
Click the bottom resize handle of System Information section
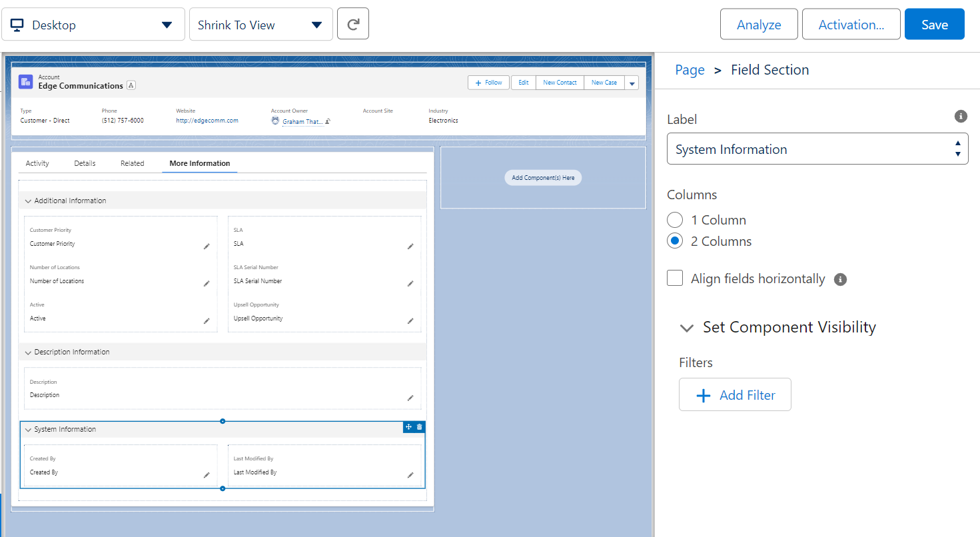[223, 488]
